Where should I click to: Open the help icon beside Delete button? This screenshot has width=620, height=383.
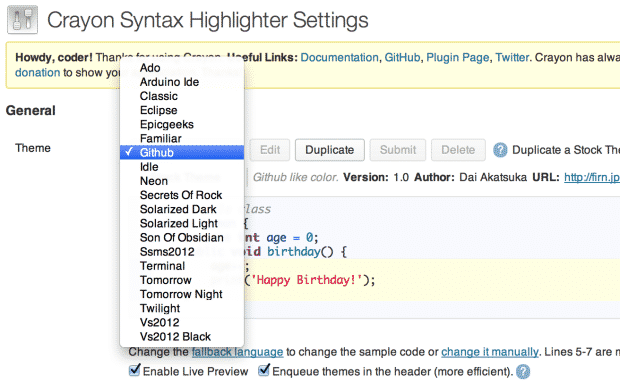[500, 150]
